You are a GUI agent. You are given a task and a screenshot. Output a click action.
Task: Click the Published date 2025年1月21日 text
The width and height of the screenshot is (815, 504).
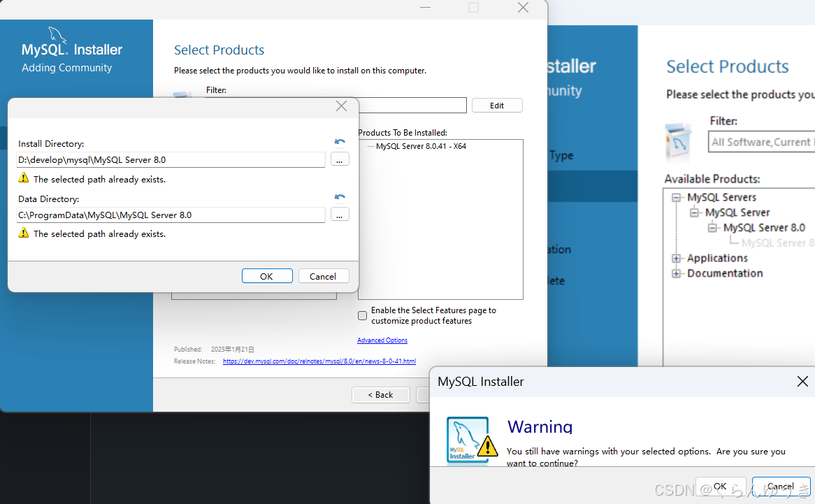(x=232, y=349)
